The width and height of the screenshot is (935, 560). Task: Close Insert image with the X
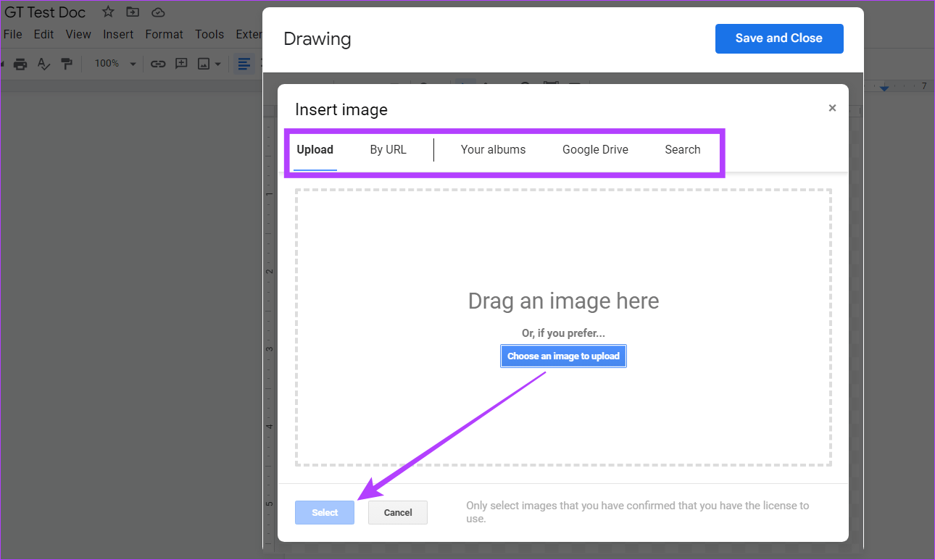832,107
